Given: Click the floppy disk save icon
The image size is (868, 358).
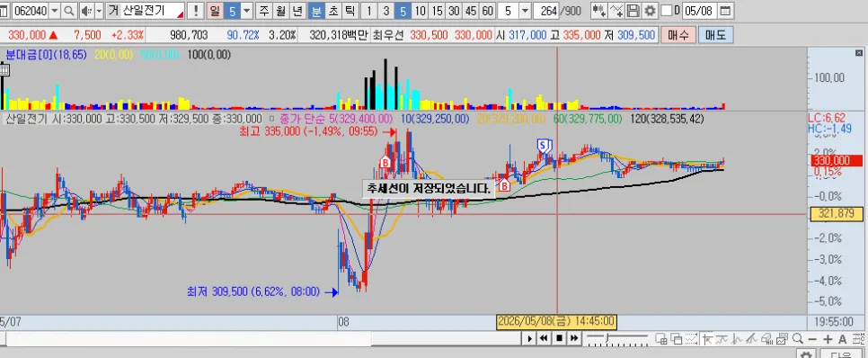Looking at the screenshot, I should tap(633, 11).
